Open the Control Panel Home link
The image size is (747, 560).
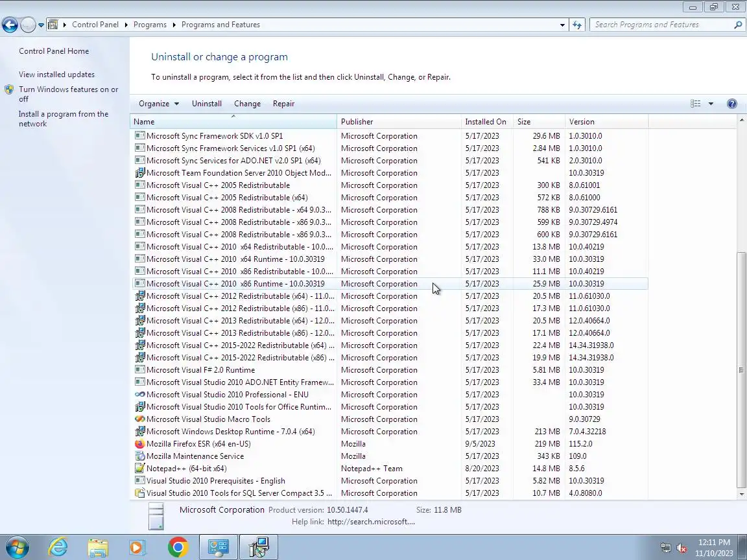(x=54, y=51)
